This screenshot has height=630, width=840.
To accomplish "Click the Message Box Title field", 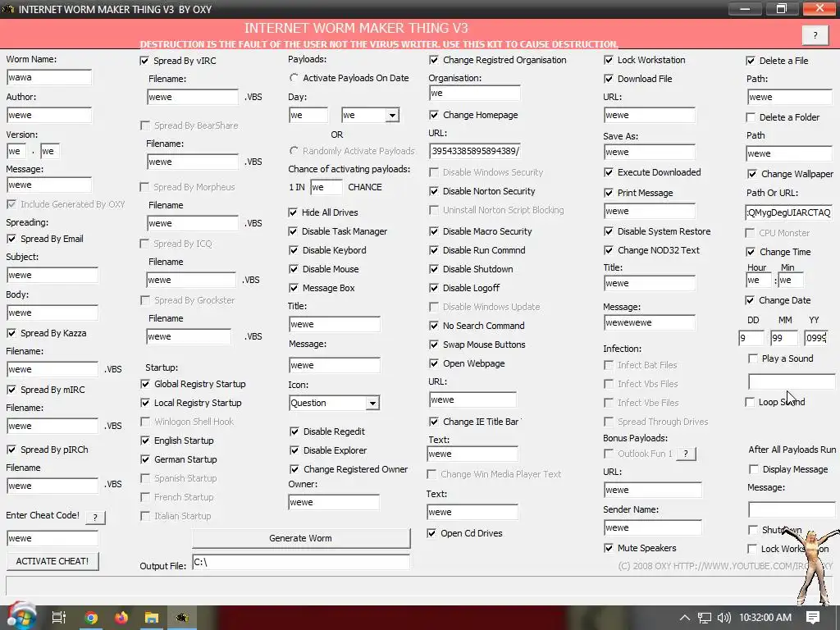I will (x=335, y=324).
